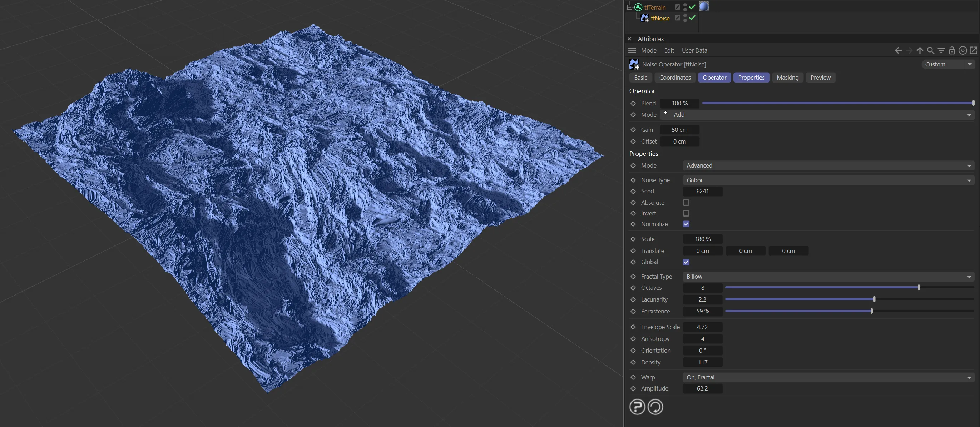Go back with the left arrow icon
Viewport: 980px width, 427px height.
tap(898, 51)
